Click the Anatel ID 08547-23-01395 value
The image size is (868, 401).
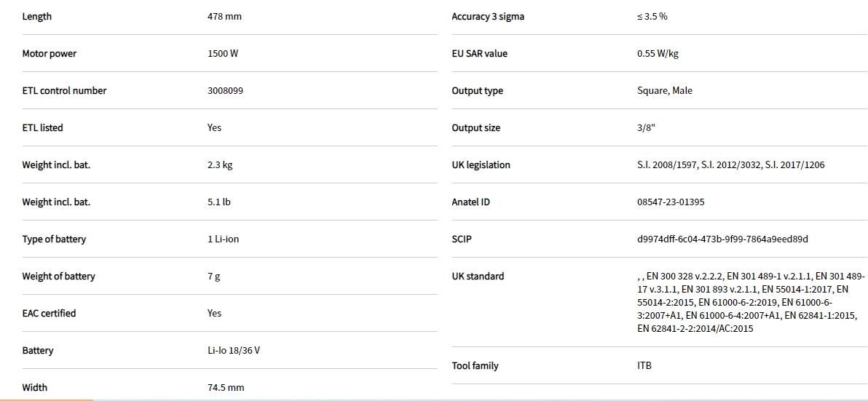coord(671,202)
